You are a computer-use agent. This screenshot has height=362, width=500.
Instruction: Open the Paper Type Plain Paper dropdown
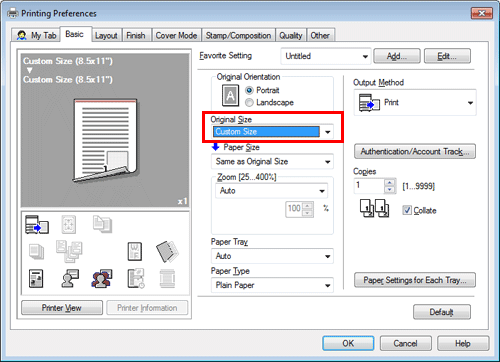(x=272, y=285)
